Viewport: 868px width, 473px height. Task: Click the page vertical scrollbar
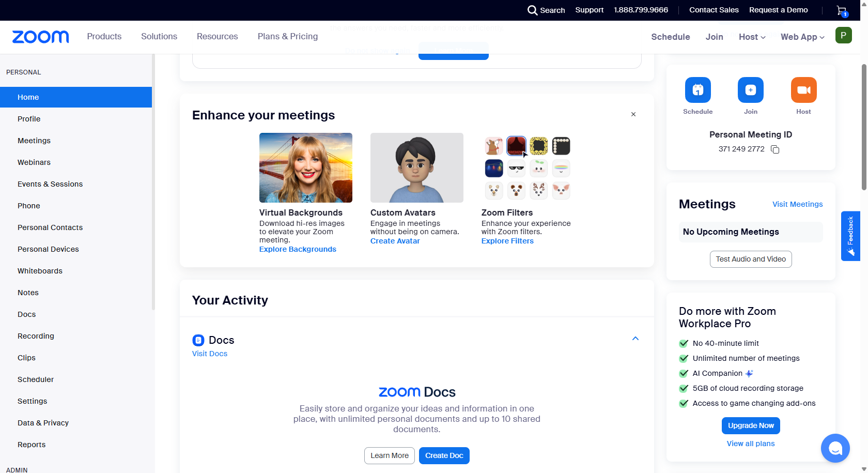click(864, 128)
